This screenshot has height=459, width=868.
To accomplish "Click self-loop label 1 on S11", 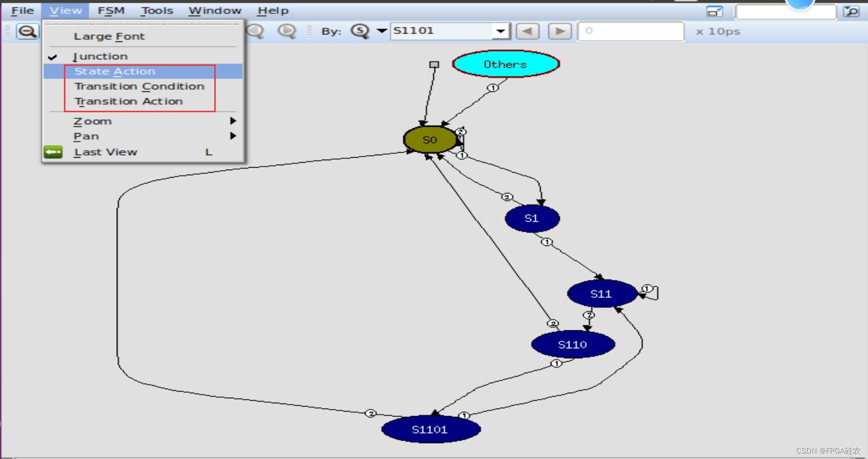I will [647, 288].
